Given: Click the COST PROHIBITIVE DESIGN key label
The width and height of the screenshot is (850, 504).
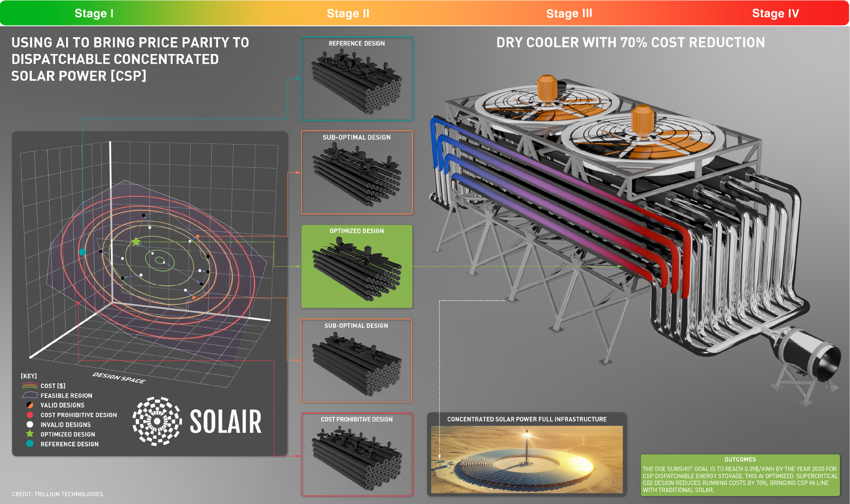Looking at the screenshot, I should 79,415.
